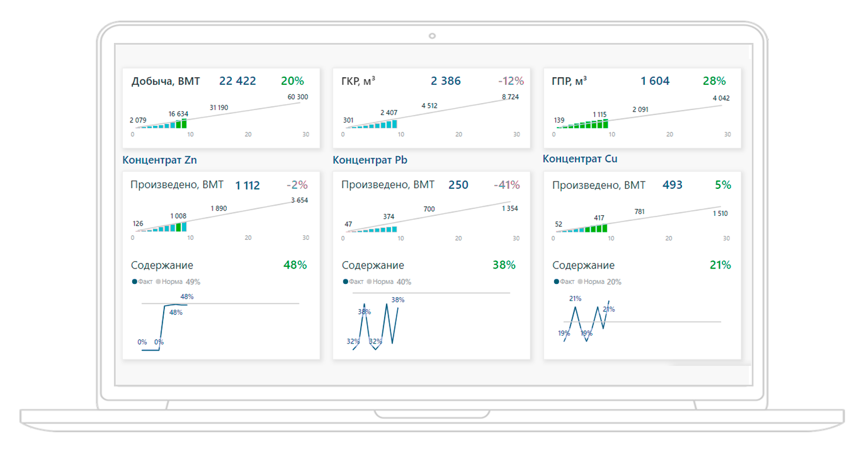Select the 4 512 data label
The height and width of the screenshot is (450, 868).
[429, 106]
